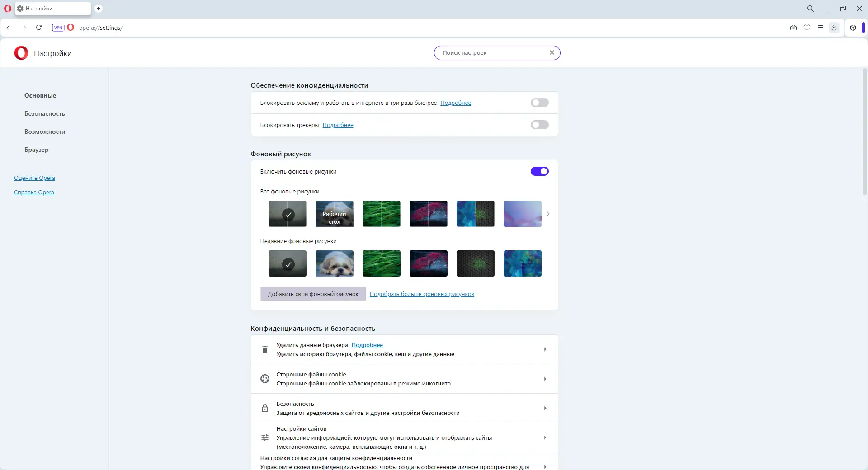Expand Сторонние файлы cookie row arrow
Screen dimensions: 868x470
click(x=545, y=379)
